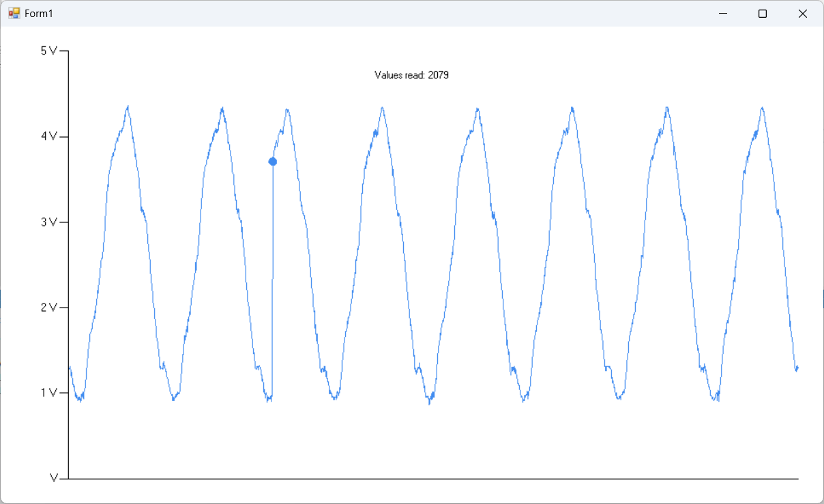Viewport: 824px width, 504px height.
Task: Click the 5 V axis label
Action: (49, 51)
